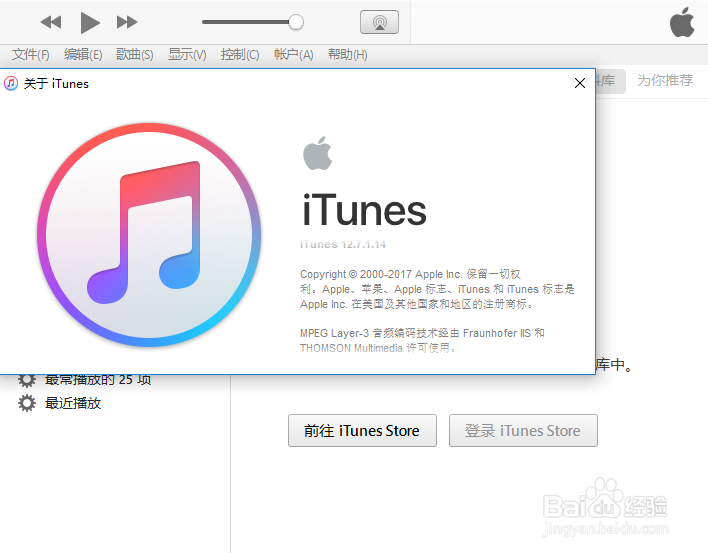Click the rewind (previous track) button

[x=51, y=22]
